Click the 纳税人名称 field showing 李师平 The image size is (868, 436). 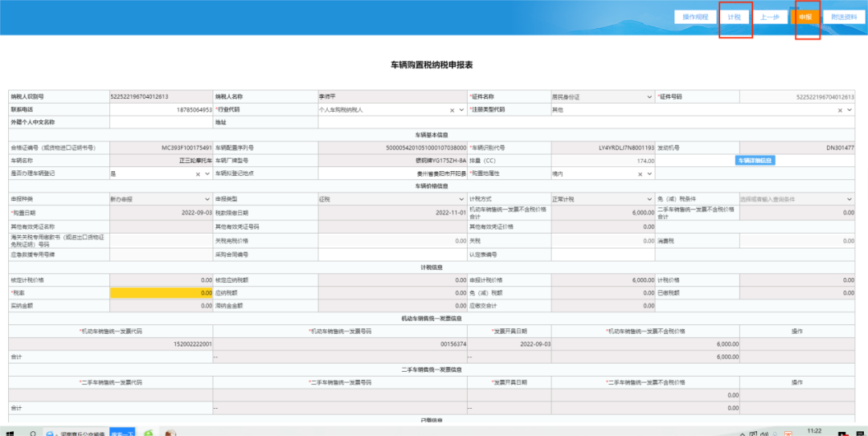(x=393, y=97)
